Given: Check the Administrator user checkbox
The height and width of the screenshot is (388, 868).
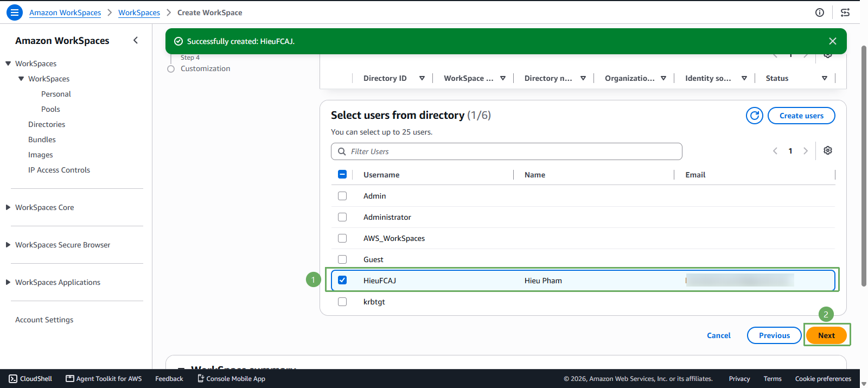Looking at the screenshot, I should click(342, 217).
